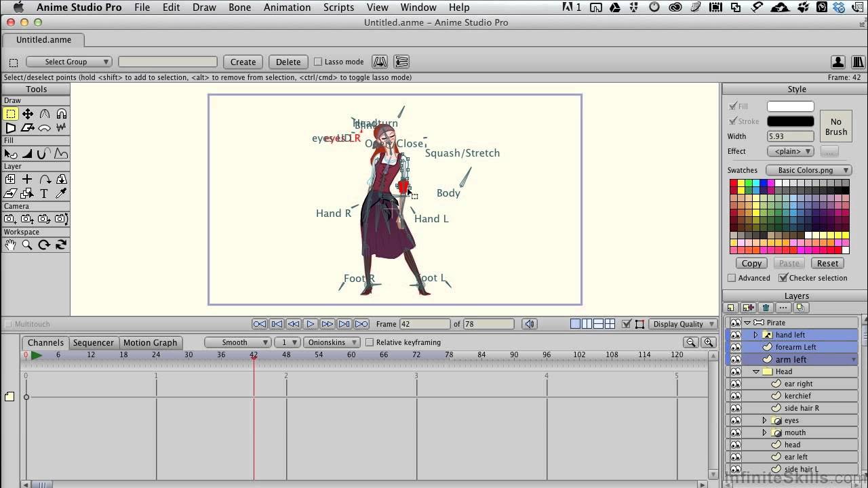Open the white Fill color swatch
The height and width of the screenshot is (488, 868).
coord(791,106)
